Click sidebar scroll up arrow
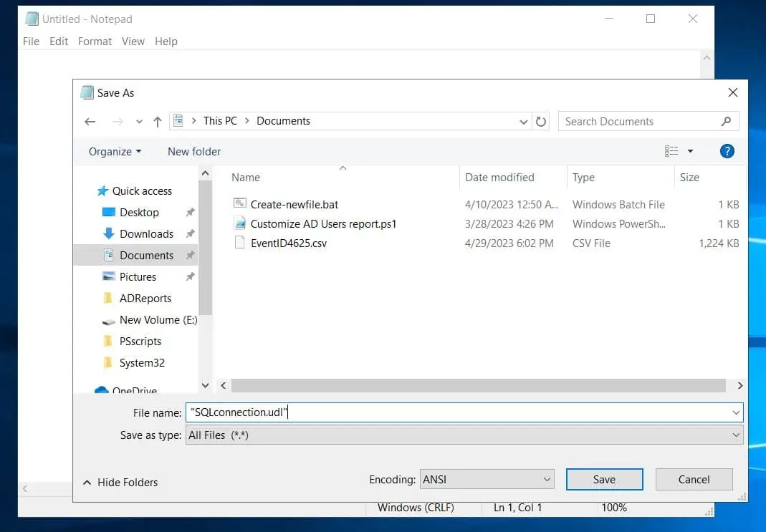 205,173
